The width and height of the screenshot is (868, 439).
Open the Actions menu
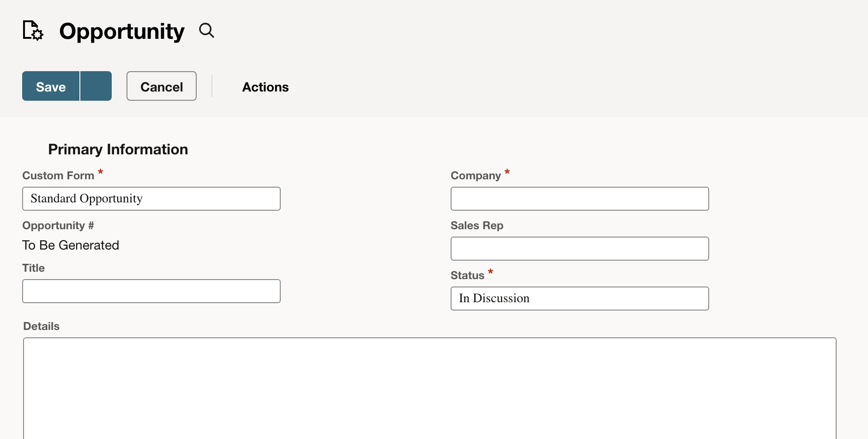point(265,87)
